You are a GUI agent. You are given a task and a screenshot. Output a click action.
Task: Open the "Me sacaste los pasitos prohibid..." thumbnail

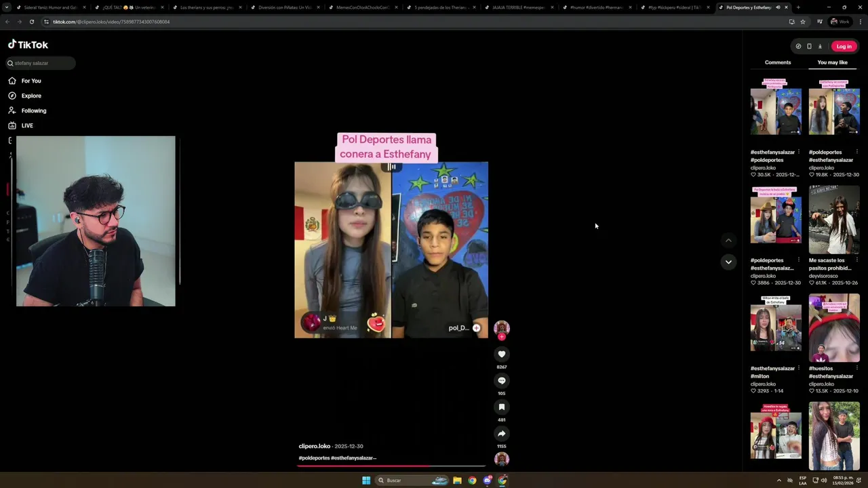(x=834, y=220)
